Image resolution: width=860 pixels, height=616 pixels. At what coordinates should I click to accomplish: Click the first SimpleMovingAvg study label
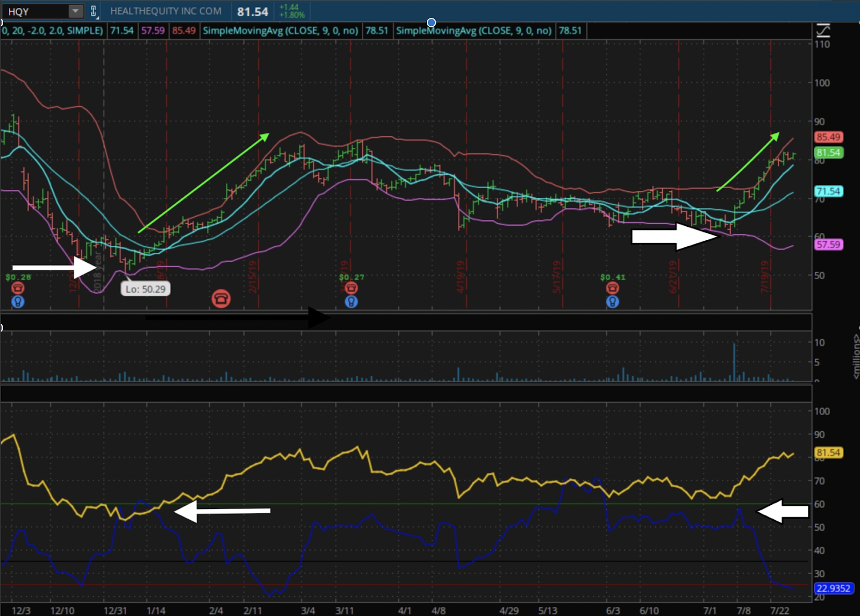[x=280, y=31]
